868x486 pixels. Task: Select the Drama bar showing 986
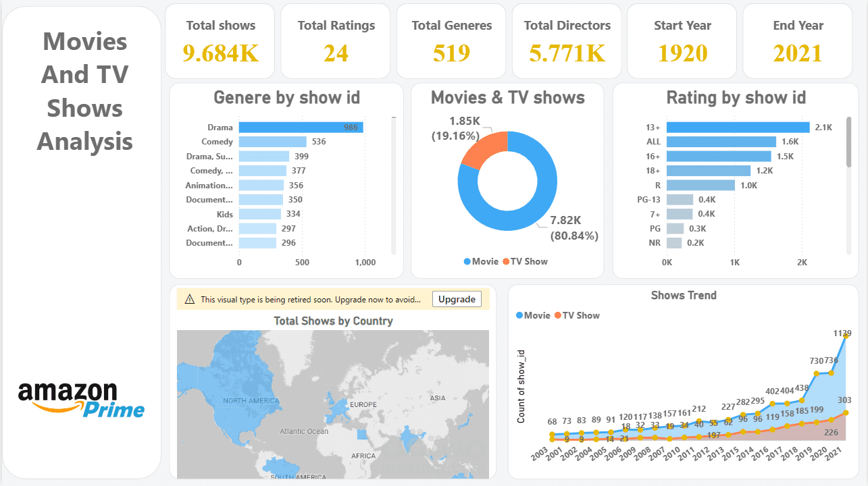[x=301, y=127]
